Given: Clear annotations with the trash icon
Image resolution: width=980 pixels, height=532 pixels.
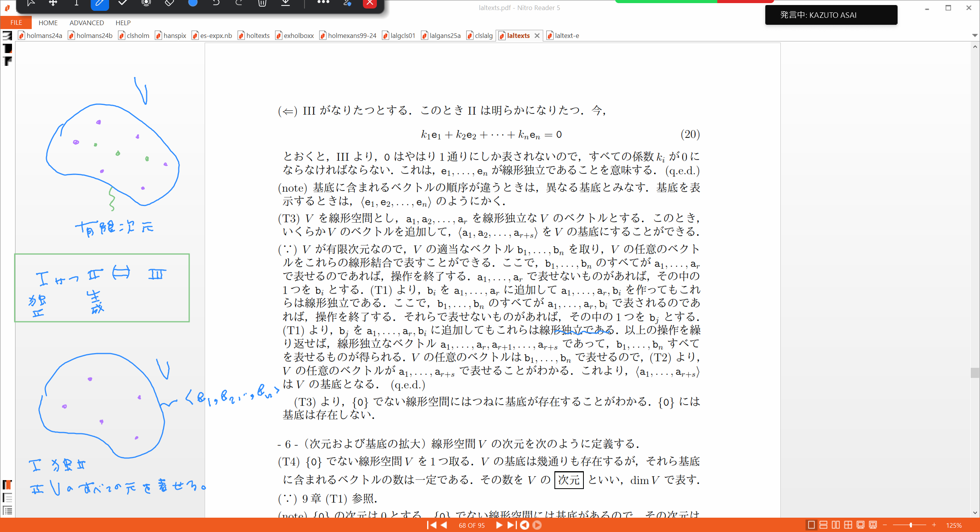Looking at the screenshot, I should pyautogui.click(x=262, y=3).
